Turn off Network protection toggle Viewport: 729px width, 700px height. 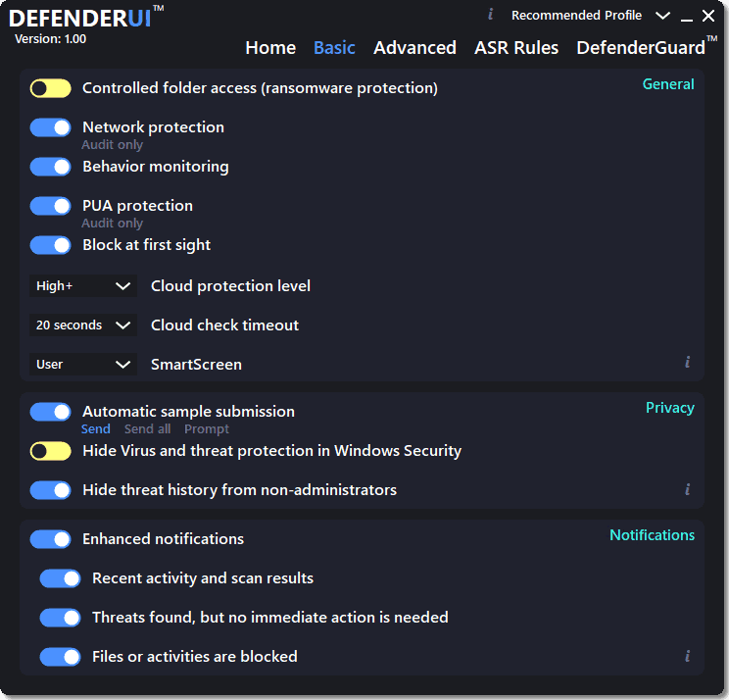pos(50,127)
